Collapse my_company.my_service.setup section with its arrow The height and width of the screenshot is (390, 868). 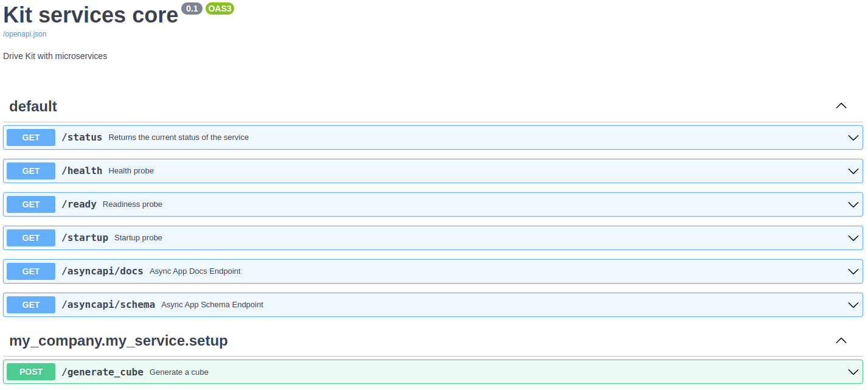pyautogui.click(x=841, y=341)
